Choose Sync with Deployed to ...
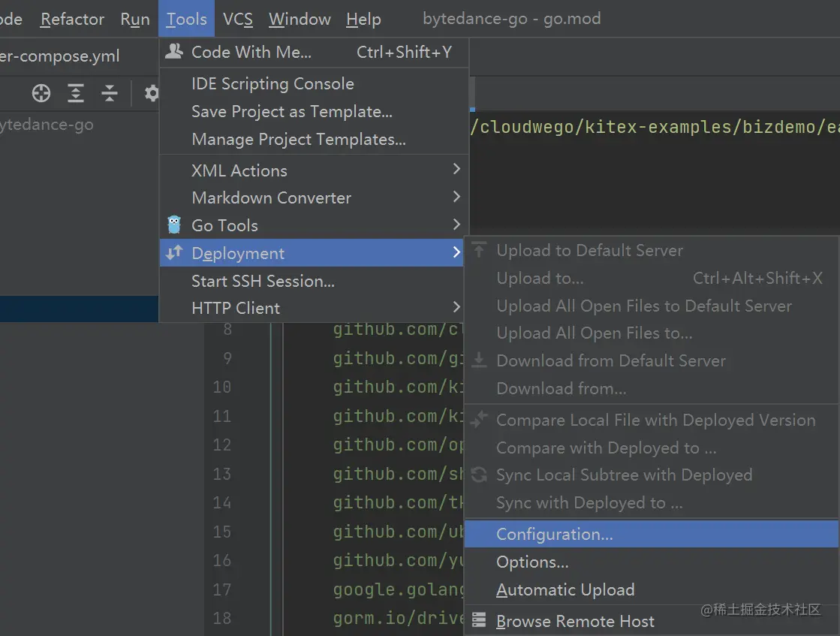 tap(652, 502)
